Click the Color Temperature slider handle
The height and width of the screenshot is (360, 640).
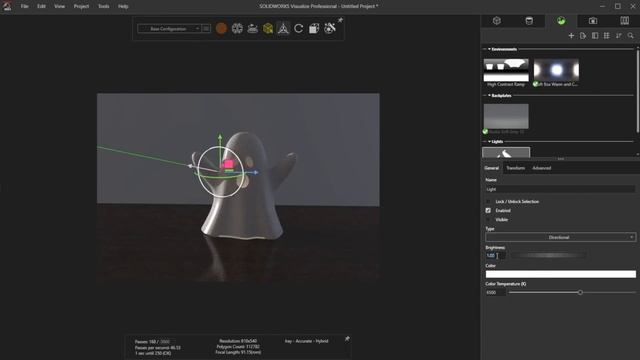pyautogui.click(x=580, y=292)
